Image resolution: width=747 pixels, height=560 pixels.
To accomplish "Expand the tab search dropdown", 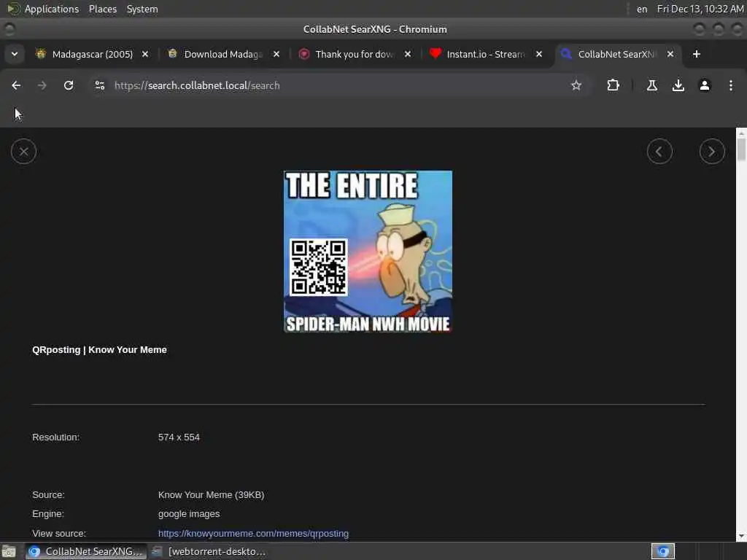I will 15,54.
